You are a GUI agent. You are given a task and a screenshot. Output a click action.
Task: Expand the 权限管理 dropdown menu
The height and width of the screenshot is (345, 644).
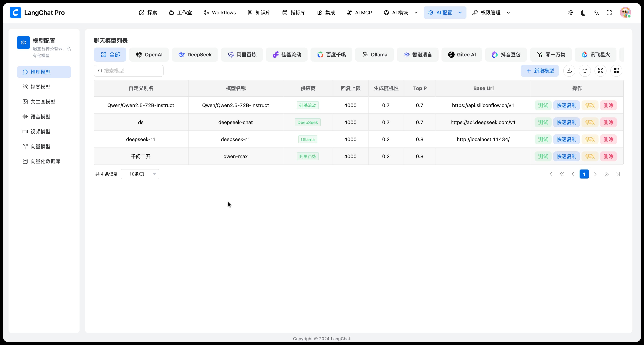click(x=491, y=12)
